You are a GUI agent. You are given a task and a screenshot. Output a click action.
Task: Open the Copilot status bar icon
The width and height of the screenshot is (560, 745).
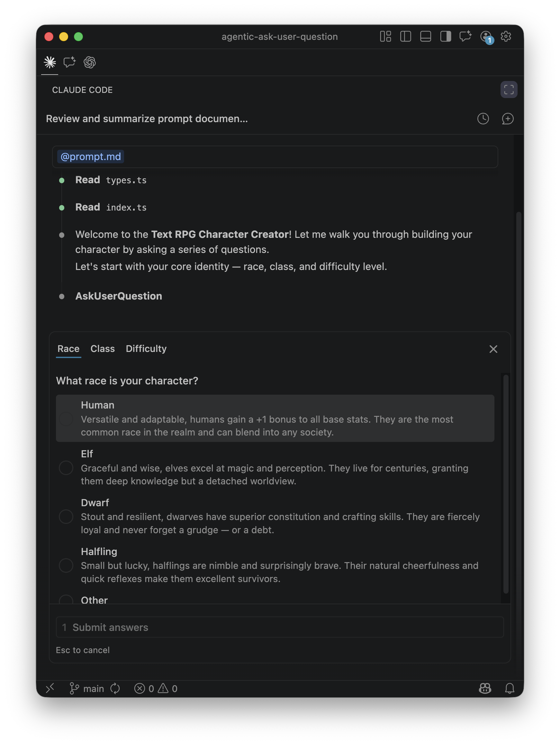tap(485, 688)
